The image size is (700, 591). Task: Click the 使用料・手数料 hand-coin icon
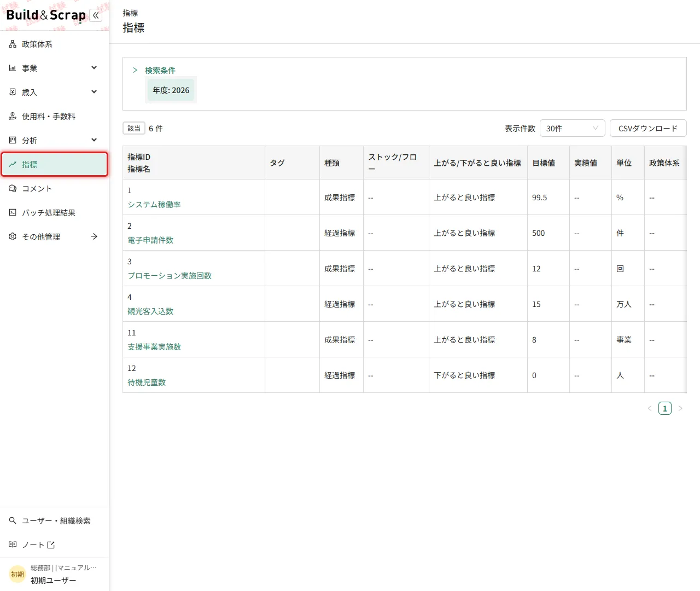(x=13, y=117)
